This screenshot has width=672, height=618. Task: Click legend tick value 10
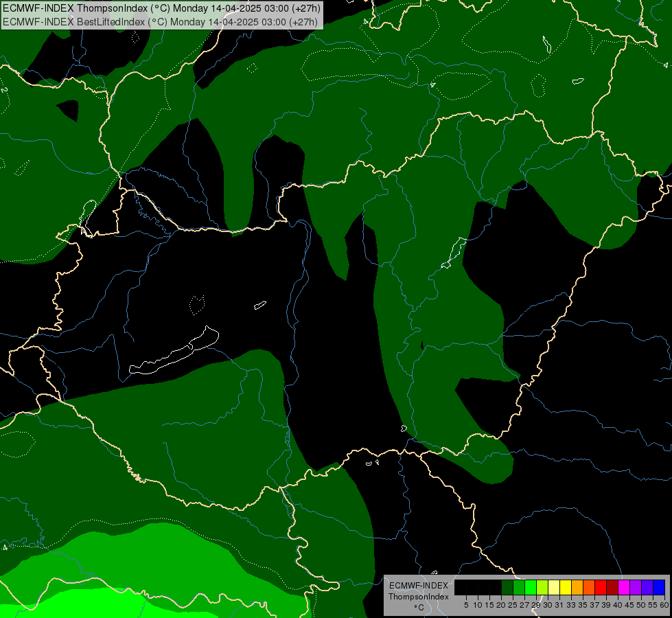click(478, 605)
